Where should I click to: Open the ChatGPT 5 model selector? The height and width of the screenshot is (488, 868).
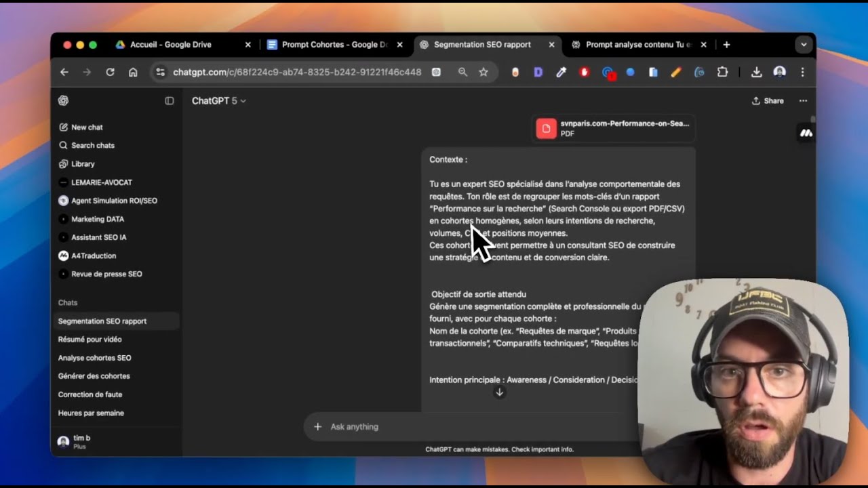tap(218, 100)
